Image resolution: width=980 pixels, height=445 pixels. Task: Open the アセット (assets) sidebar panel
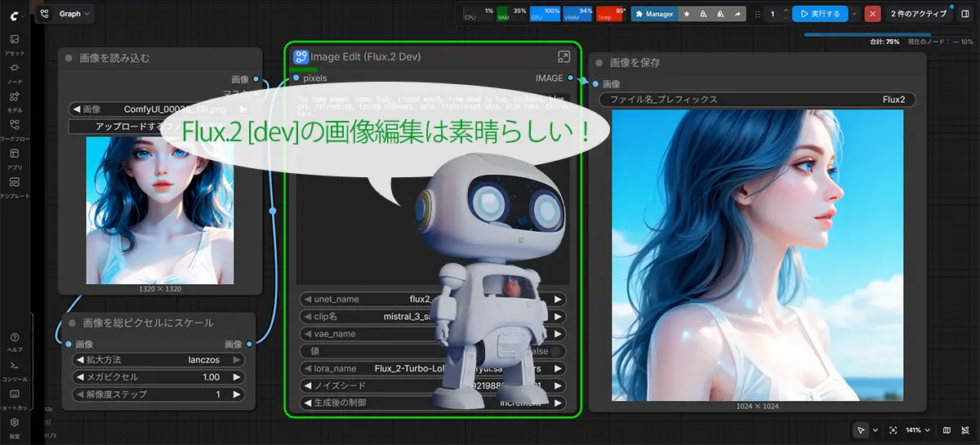[x=15, y=44]
